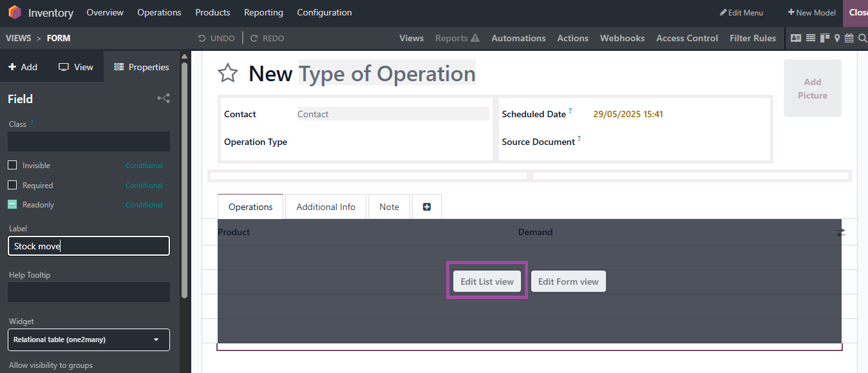Image resolution: width=868 pixels, height=373 pixels.
Task: Click the Label input containing Stock move
Action: (89, 246)
